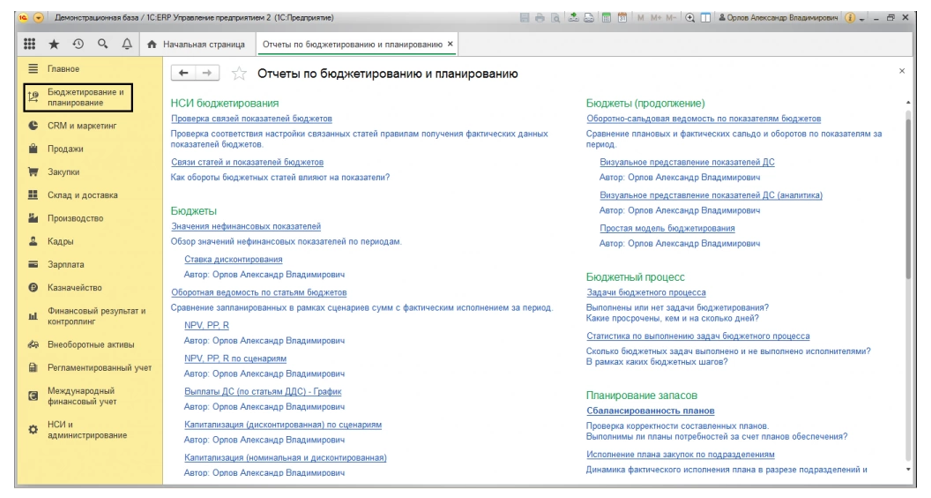Add this page to favorites star
This screenshot has height=498, width=931.
(240, 74)
